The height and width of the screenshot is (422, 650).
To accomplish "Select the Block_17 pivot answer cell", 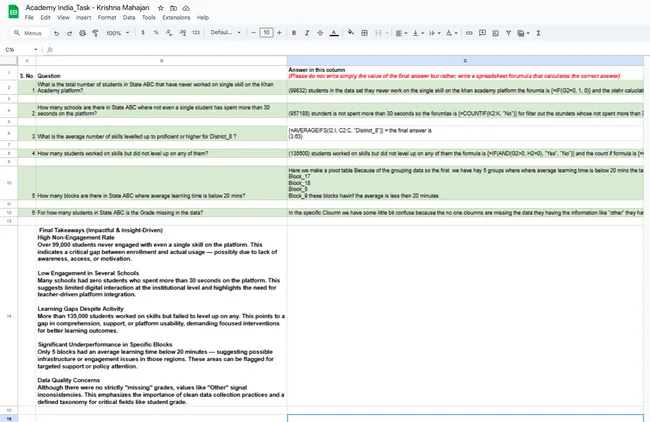I will 465,183.
